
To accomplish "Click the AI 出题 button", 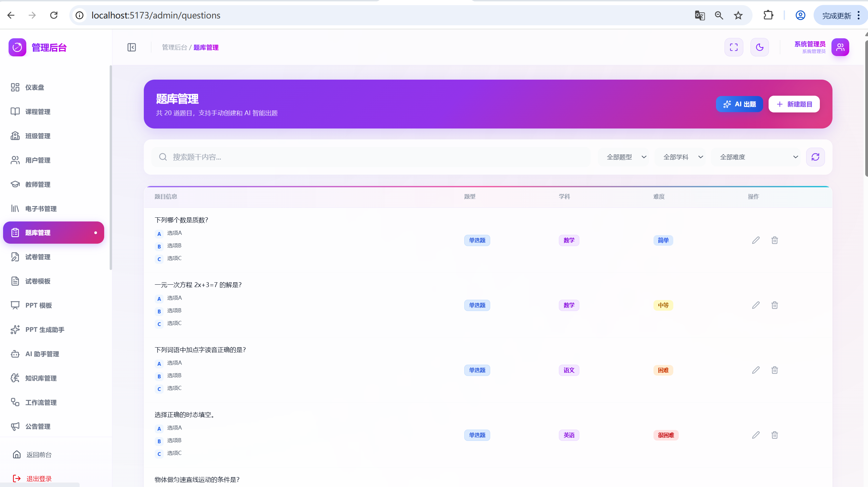I will pyautogui.click(x=739, y=104).
